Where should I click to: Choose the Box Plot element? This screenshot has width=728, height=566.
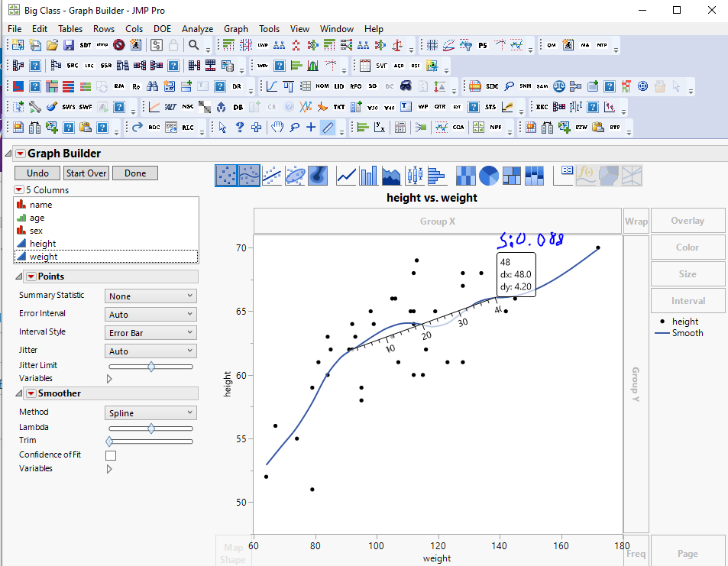tap(414, 176)
